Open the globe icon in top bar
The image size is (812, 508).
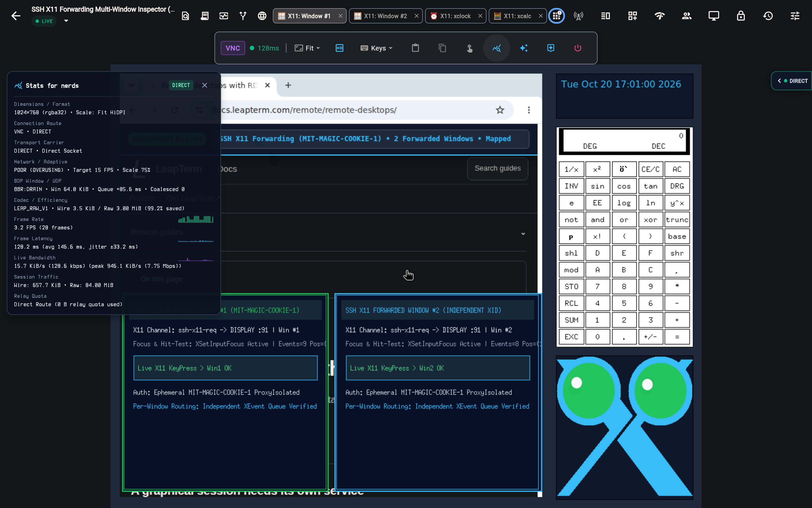pyautogui.click(x=262, y=16)
